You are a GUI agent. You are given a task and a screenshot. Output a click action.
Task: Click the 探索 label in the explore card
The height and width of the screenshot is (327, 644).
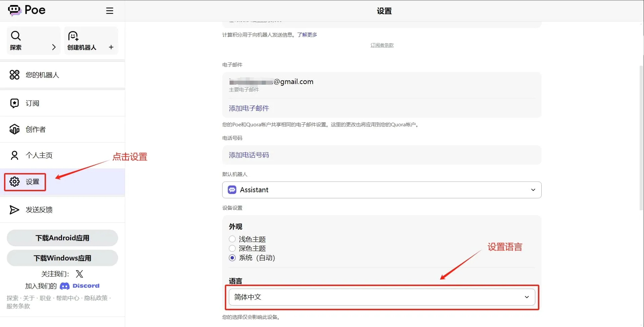[16, 47]
